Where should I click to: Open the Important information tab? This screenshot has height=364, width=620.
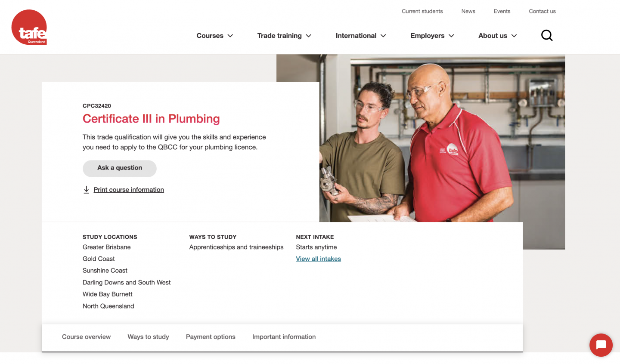point(284,337)
